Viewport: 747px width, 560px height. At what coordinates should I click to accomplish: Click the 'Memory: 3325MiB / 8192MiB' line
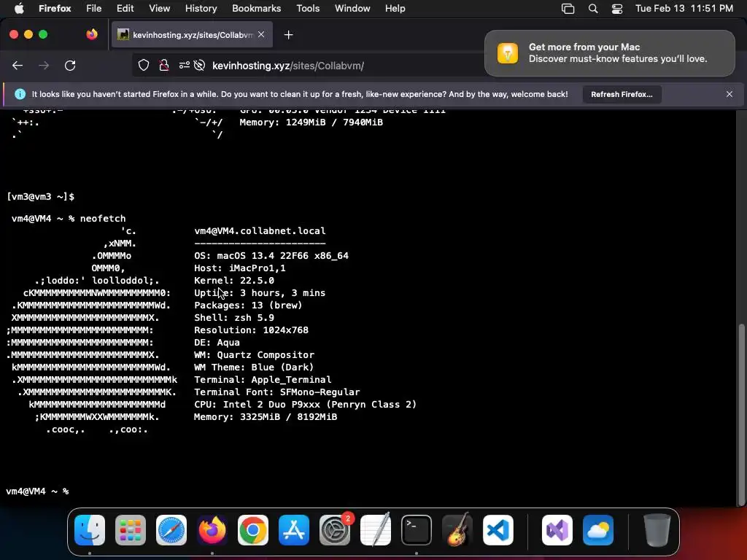point(266,416)
